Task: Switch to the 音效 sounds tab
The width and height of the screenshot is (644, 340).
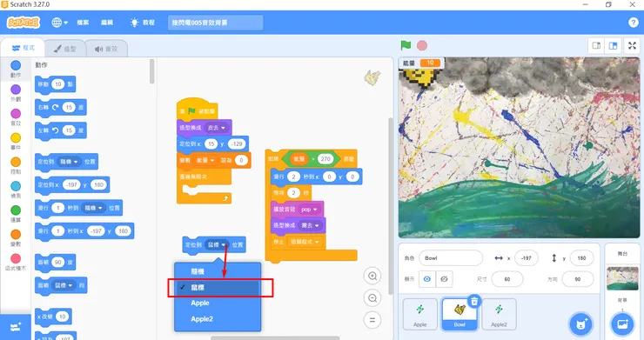Action: coord(106,49)
